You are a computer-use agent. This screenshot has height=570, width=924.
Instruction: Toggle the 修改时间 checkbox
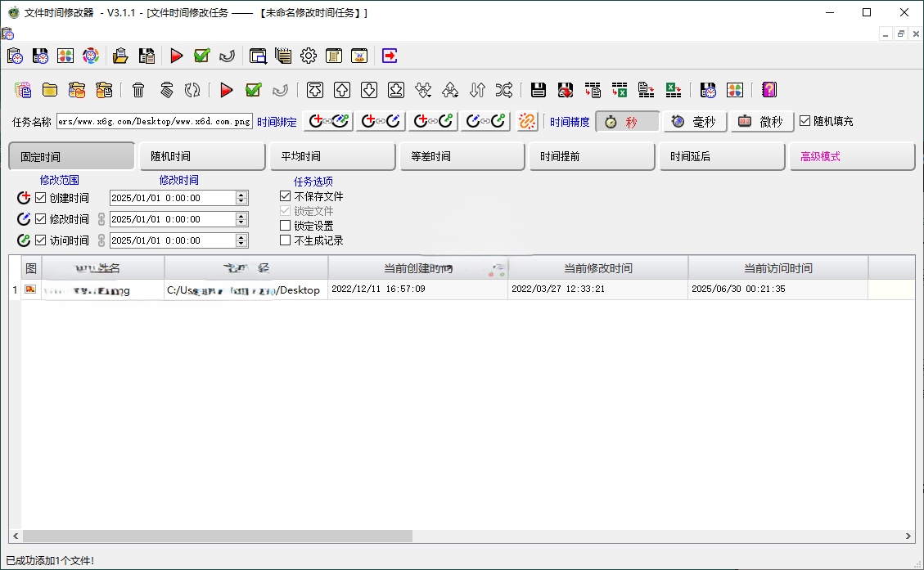click(41, 219)
